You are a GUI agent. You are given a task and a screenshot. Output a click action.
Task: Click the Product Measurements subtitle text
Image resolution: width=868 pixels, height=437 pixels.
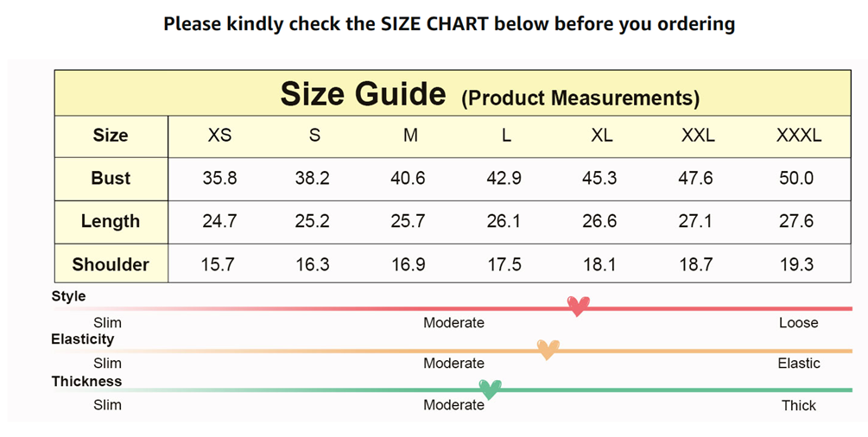[580, 98]
